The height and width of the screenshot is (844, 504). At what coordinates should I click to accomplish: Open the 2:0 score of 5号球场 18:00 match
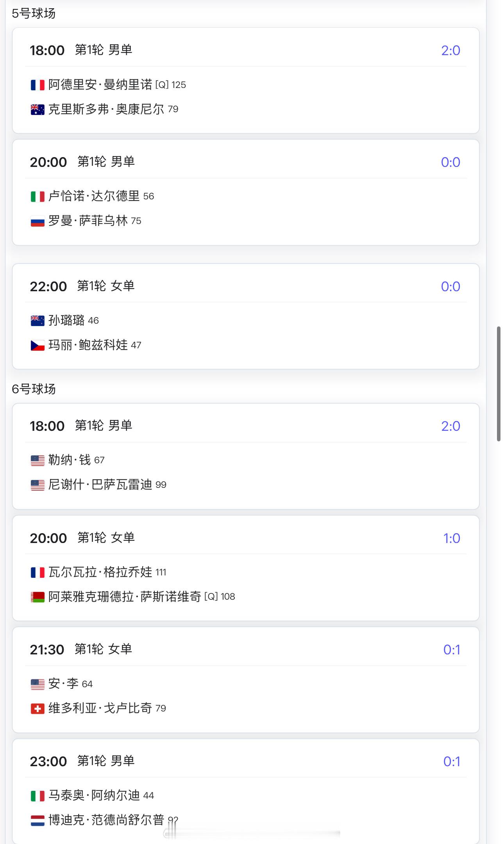(x=450, y=50)
